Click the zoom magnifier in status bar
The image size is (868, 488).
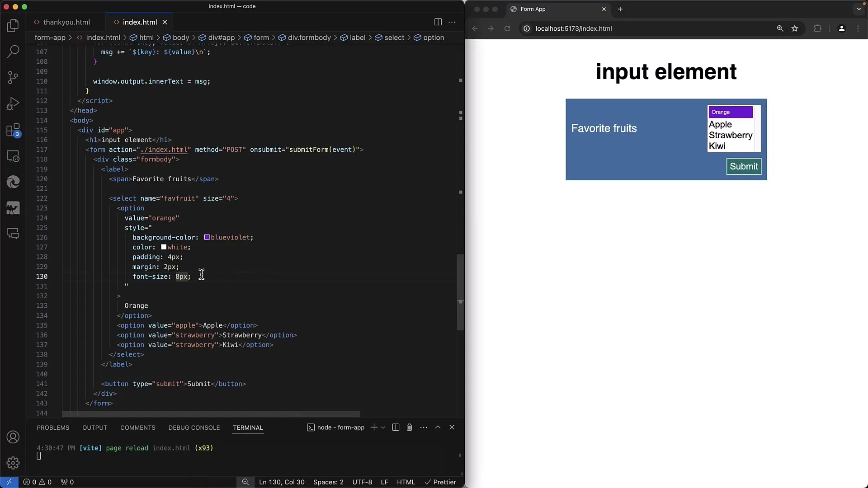(x=245, y=482)
